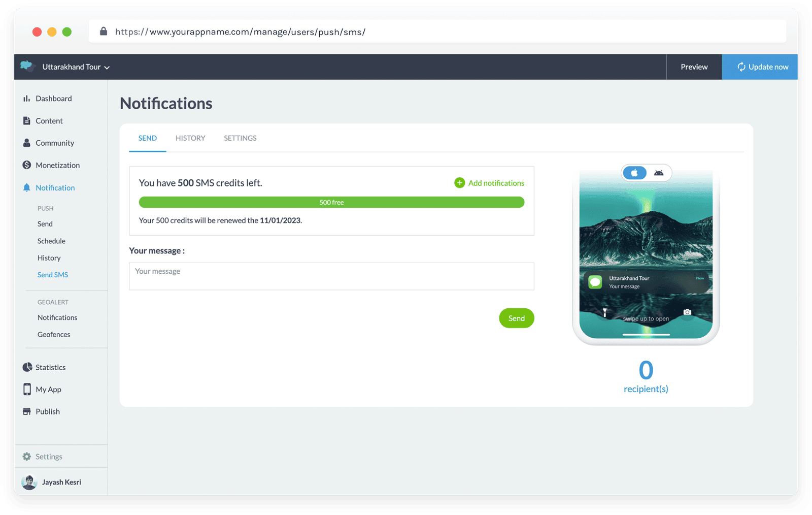This screenshot has height=515, width=812.
Task: Click the Statistics pie chart icon
Action: tap(27, 367)
